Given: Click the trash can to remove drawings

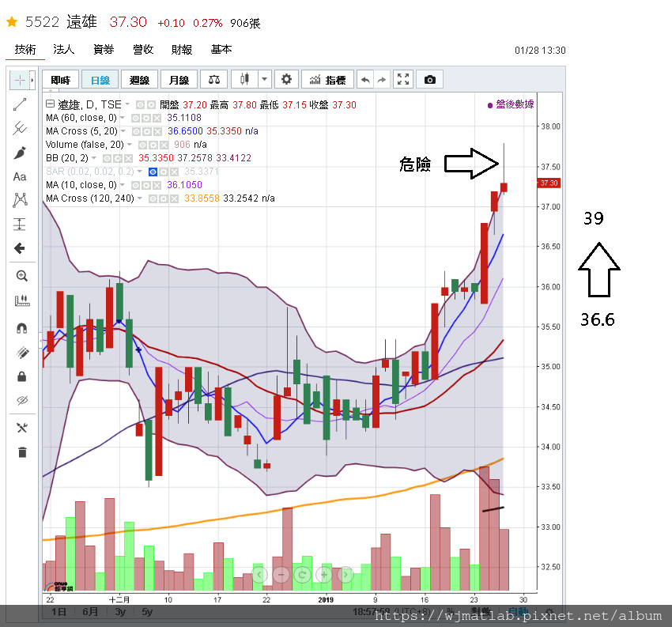Looking at the screenshot, I should pos(22,451).
